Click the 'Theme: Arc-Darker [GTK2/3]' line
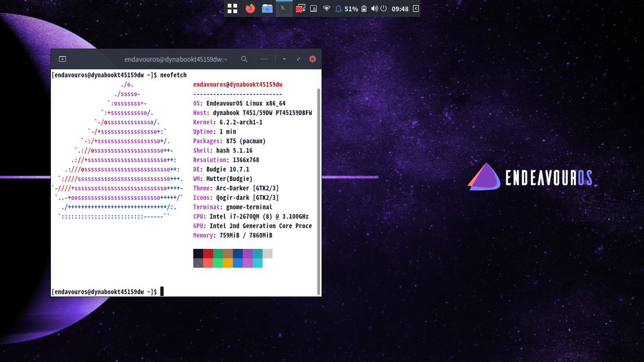The width and height of the screenshot is (644, 362). 236,188
